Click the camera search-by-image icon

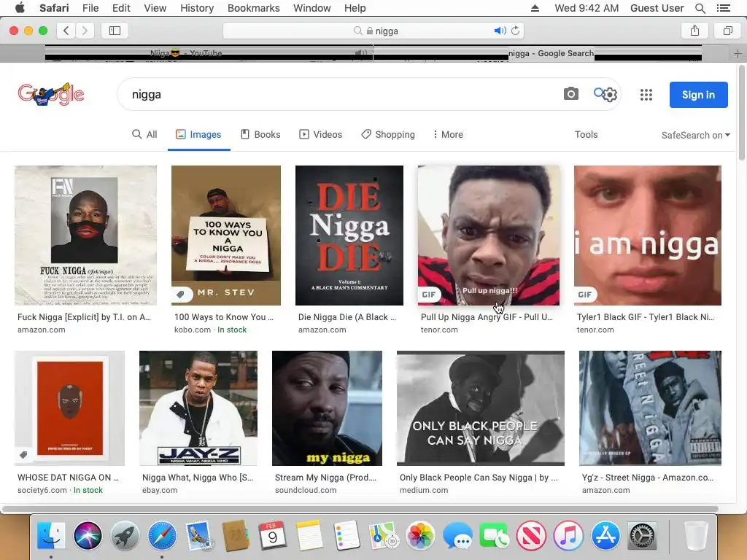pos(570,94)
